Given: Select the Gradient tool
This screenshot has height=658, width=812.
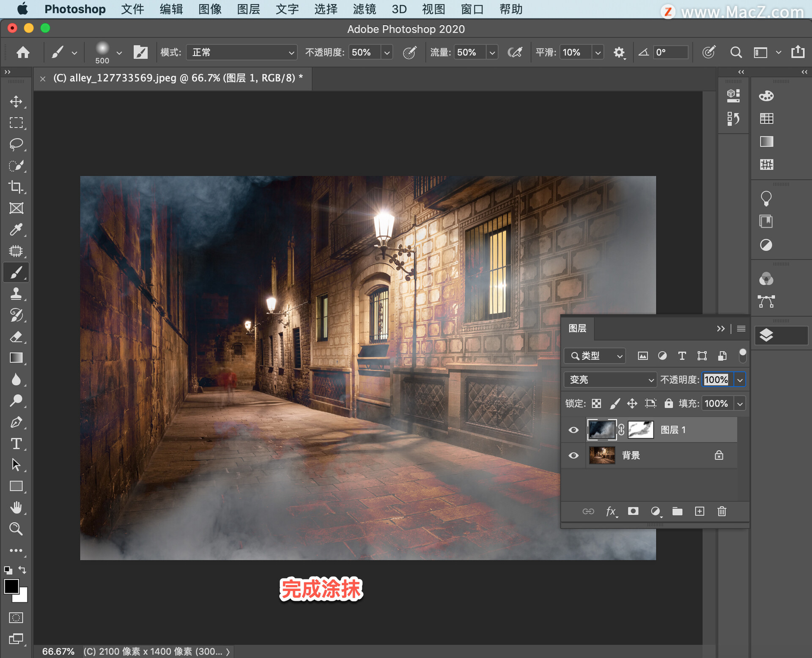Looking at the screenshot, I should 16,358.
